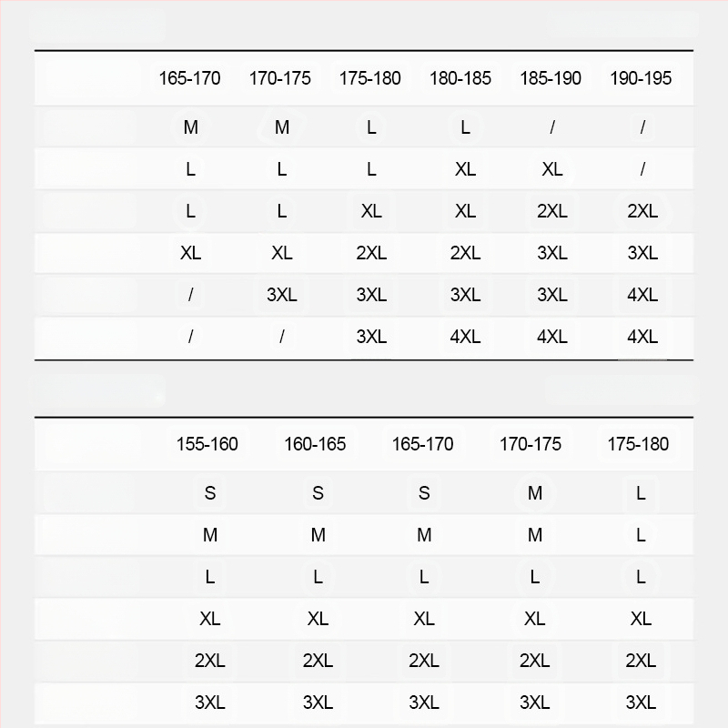Click the 180-185 height column header
The width and height of the screenshot is (728, 728).
point(460,78)
